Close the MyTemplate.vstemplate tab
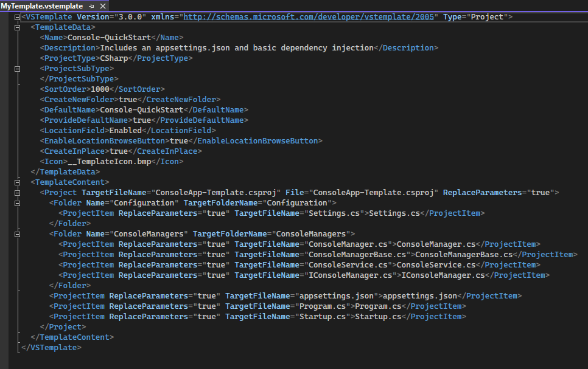This screenshot has width=588, height=369. [x=103, y=6]
